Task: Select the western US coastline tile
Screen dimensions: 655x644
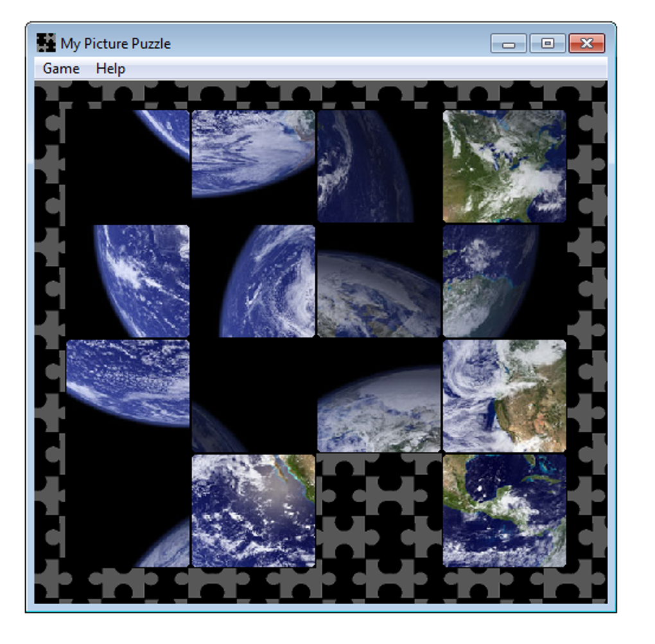Action: [504, 396]
